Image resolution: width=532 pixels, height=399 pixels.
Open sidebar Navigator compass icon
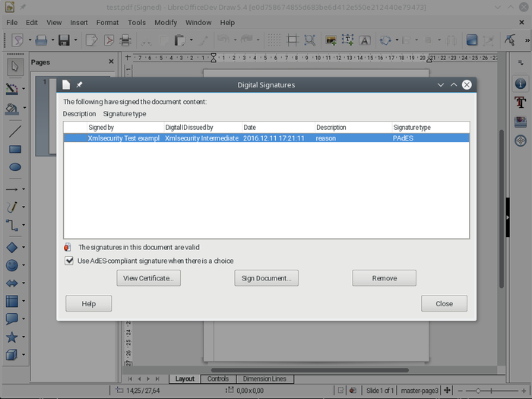coord(521,141)
